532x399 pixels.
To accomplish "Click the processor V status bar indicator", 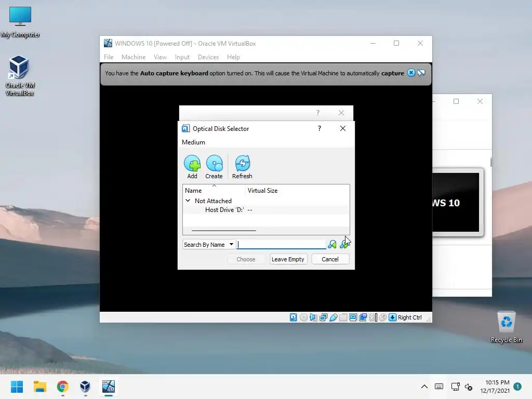I will [373, 317].
